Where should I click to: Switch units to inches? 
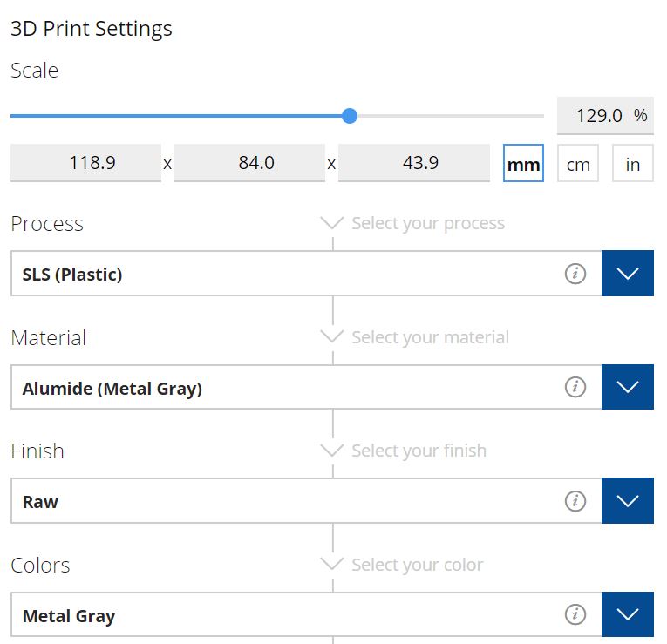click(632, 163)
